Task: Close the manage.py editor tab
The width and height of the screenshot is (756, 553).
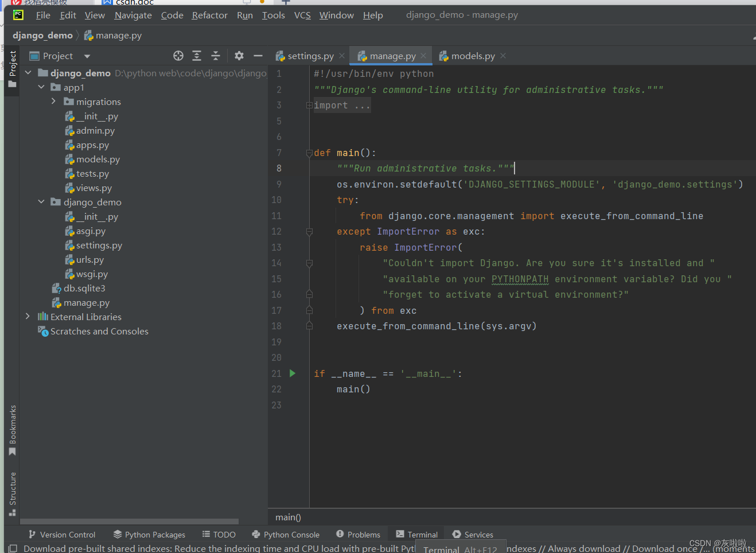Action: [x=423, y=56]
